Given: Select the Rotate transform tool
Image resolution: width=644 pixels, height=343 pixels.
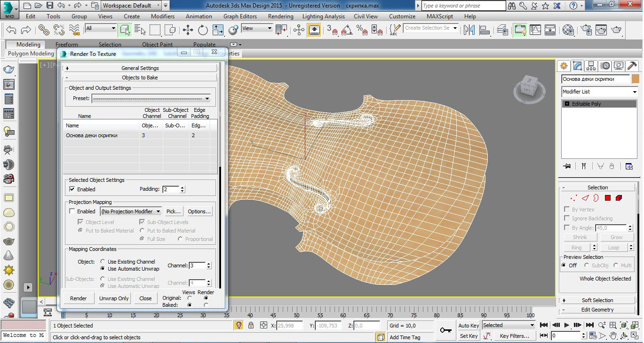Looking at the screenshot, I should coord(203,30).
